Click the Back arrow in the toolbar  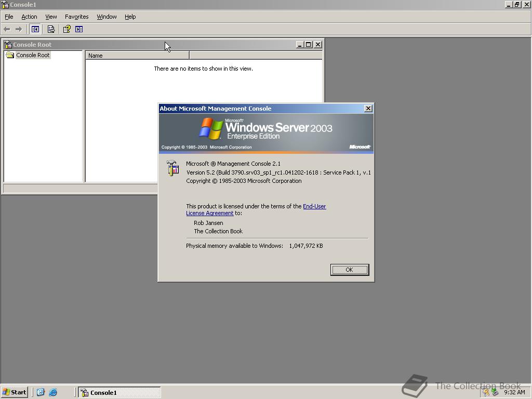(7, 29)
